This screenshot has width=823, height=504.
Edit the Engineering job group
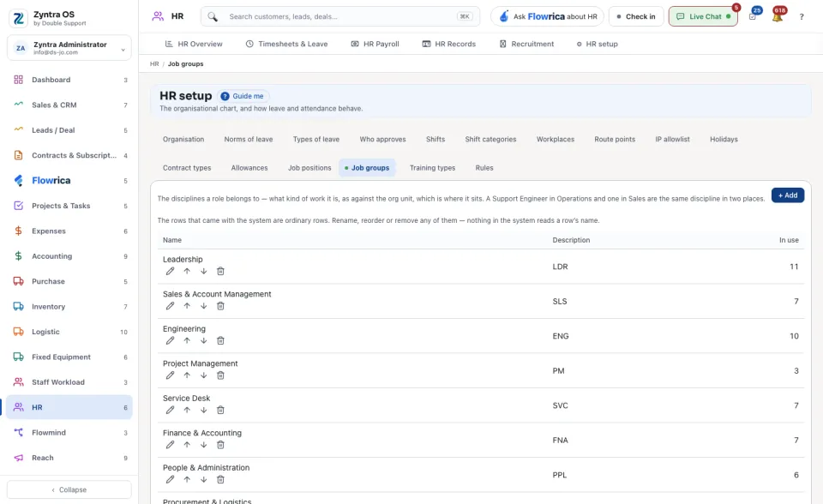(x=170, y=341)
